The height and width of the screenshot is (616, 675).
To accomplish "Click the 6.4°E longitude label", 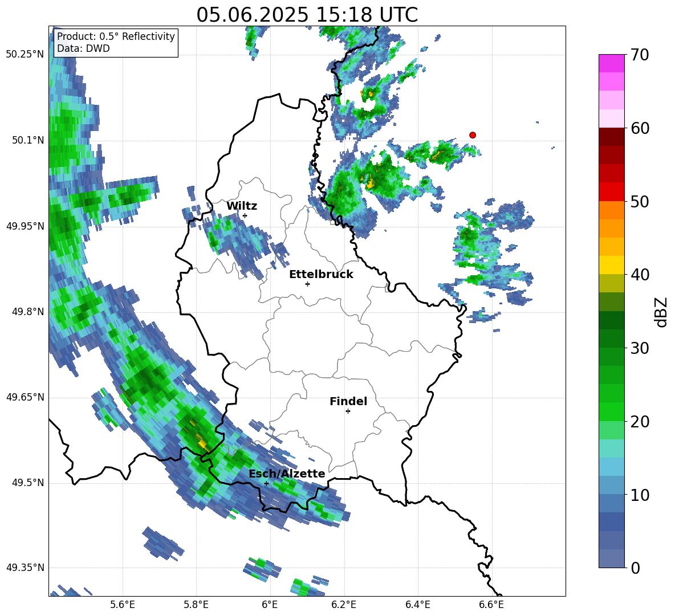I will pyautogui.click(x=417, y=605).
